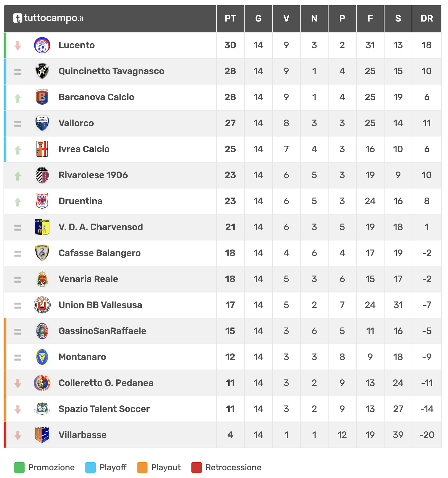Click the V. D. A. Charvensod logo
Screen dimensions: 448x478
pos(42,227)
